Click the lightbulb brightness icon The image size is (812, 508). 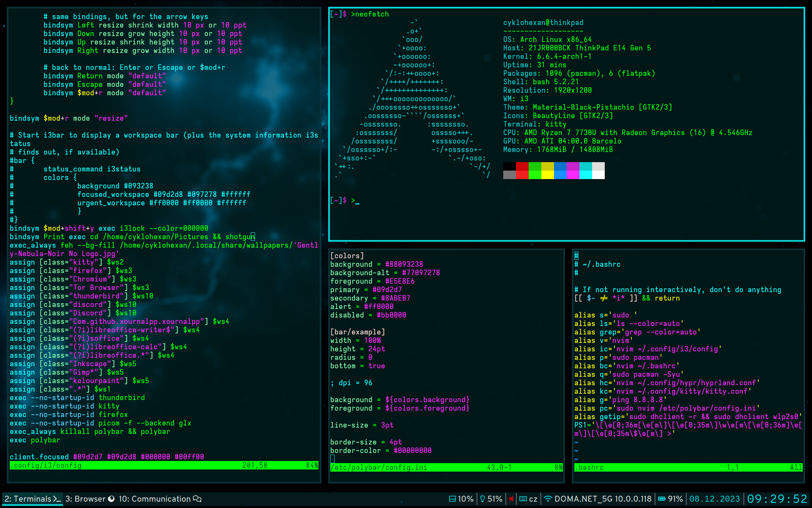(x=483, y=499)
